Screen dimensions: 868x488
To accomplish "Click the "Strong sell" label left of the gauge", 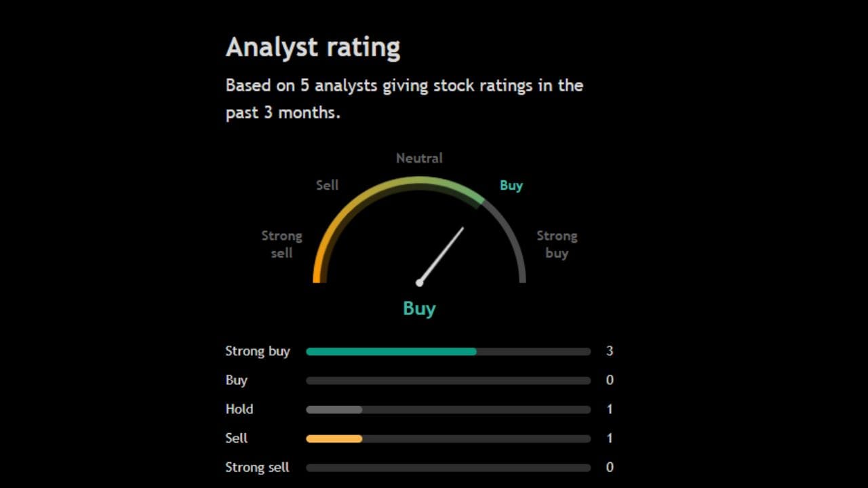I will click(x=281, y=244).
